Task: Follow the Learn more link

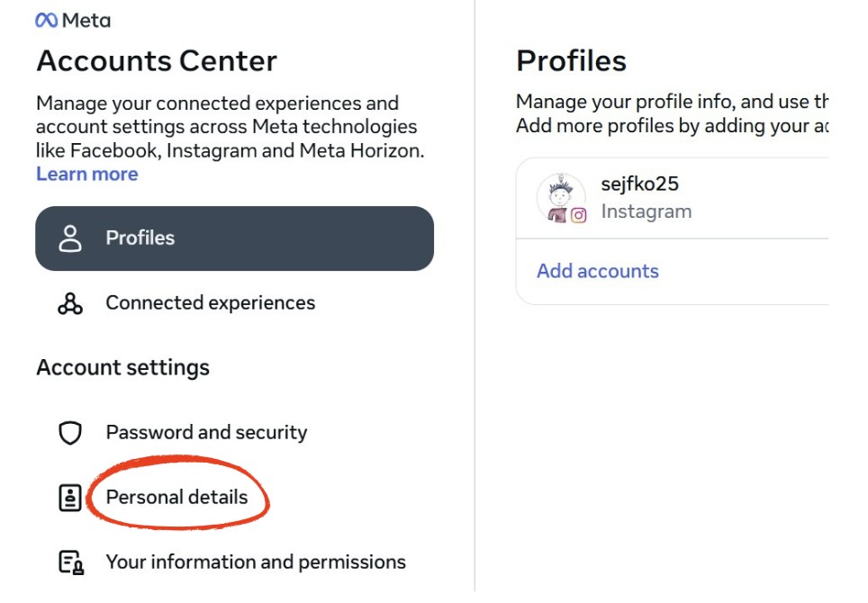Action: [x=87, y=175]
